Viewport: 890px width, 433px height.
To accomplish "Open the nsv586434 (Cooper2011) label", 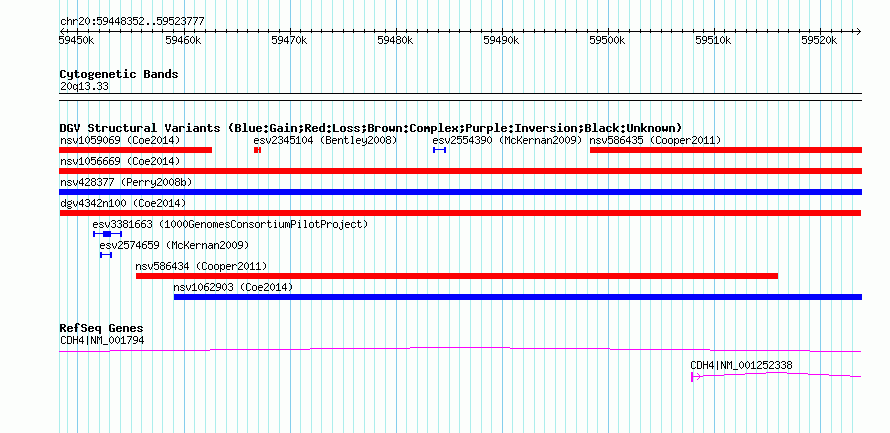I will 201,266.
